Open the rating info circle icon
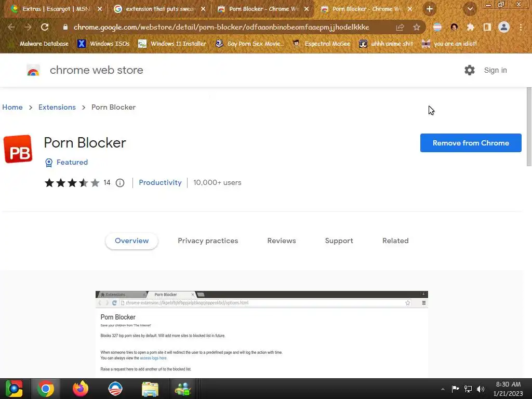532x399 pixels. pos(120,183)
